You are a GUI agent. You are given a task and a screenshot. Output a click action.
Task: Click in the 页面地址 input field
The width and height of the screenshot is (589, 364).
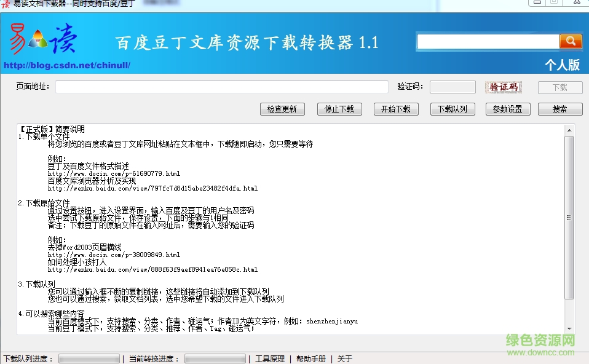point(221,87)
